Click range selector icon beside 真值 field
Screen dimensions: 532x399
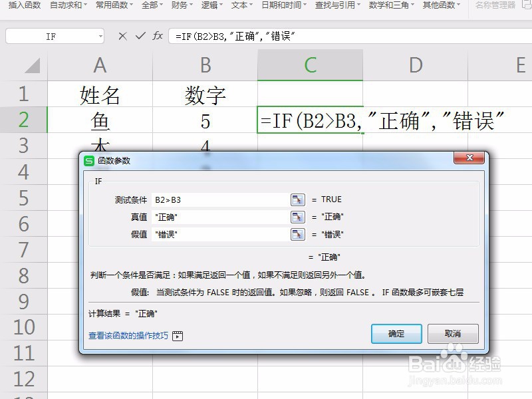pyautogui.click(x=298, y=216)
